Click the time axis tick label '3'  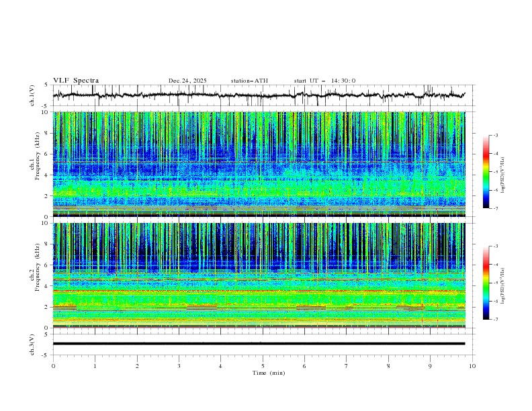tap(179, 366)
